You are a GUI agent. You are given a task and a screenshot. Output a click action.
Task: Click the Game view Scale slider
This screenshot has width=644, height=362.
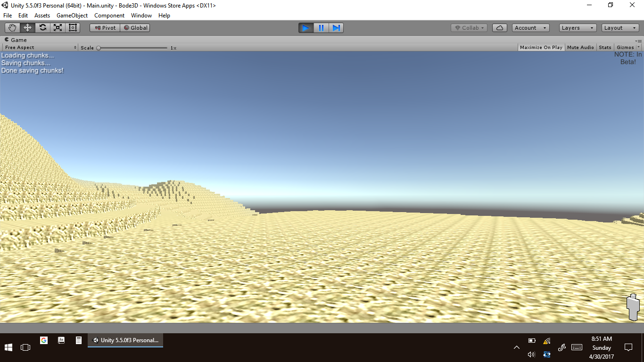[x=132, y=48]
